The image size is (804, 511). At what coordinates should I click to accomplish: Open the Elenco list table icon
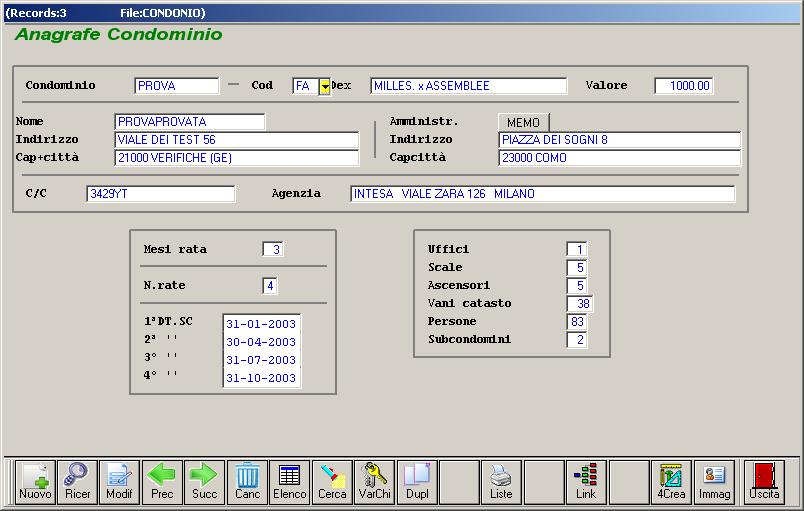click(290, 482)
